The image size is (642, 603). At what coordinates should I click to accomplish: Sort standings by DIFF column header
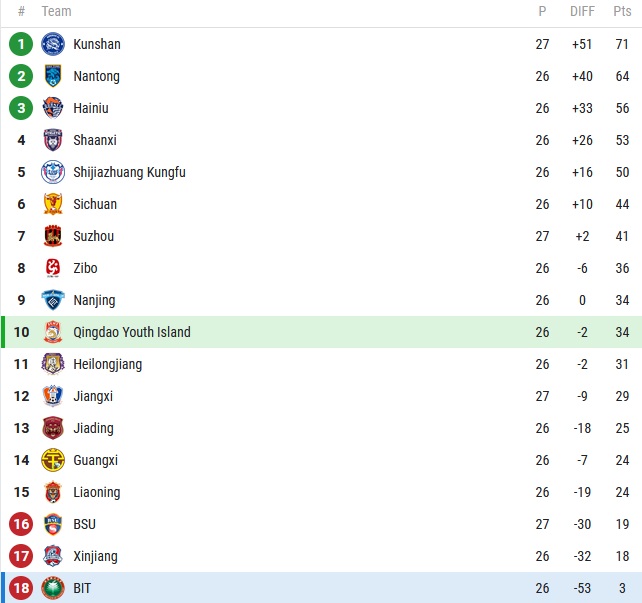coord(582,12)
